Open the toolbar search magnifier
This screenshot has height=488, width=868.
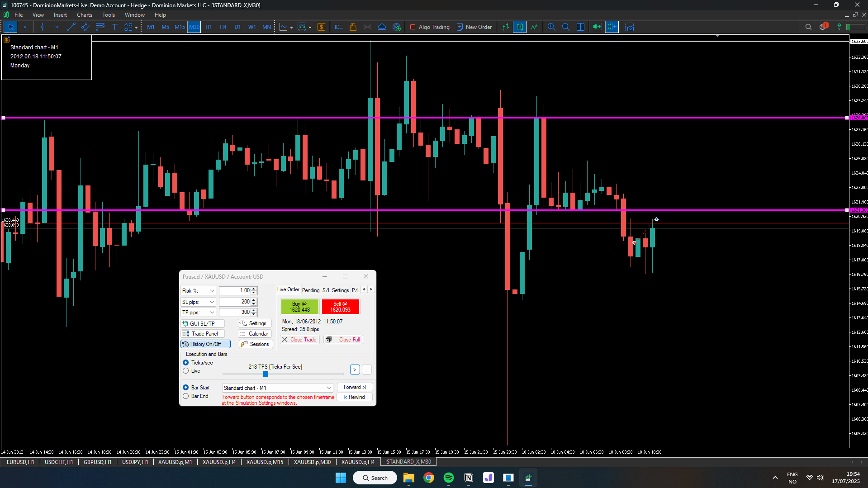tap(808, 27)
